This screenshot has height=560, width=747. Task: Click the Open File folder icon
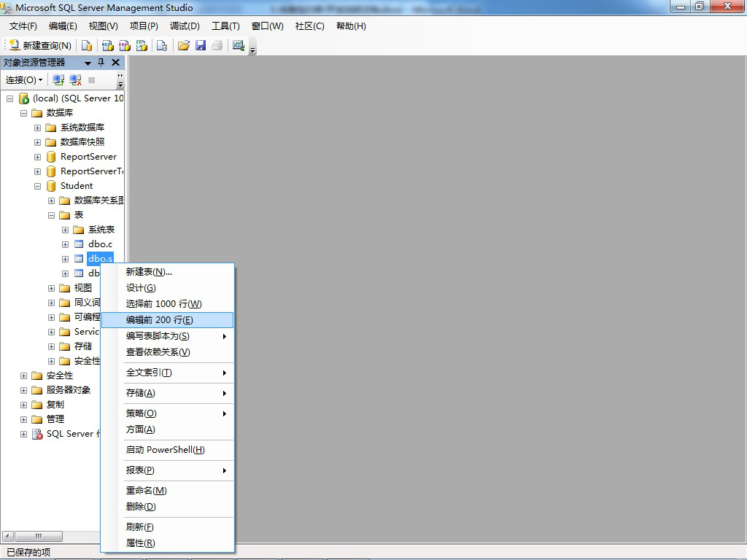[183, 45]
